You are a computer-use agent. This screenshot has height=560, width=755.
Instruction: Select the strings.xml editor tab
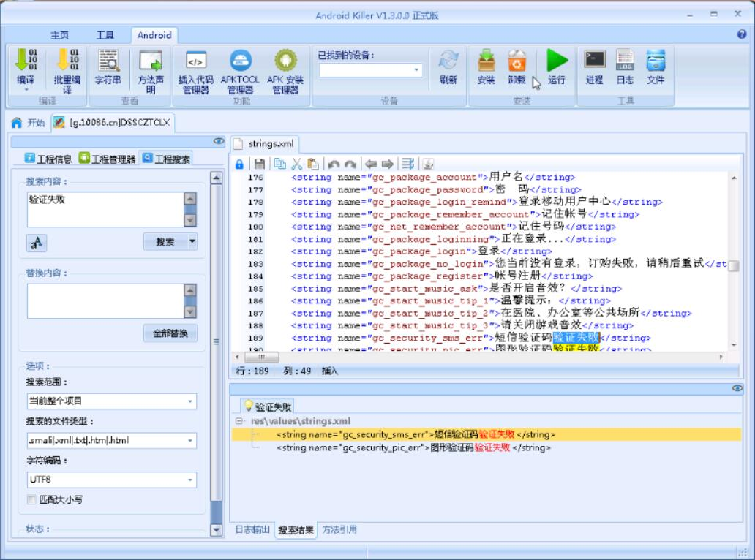[x=265, y=144]
